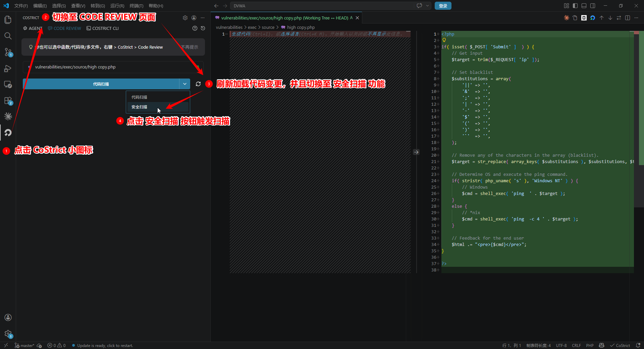
Task: Click the orange Claude starburst editor icon
Action: 567,18
